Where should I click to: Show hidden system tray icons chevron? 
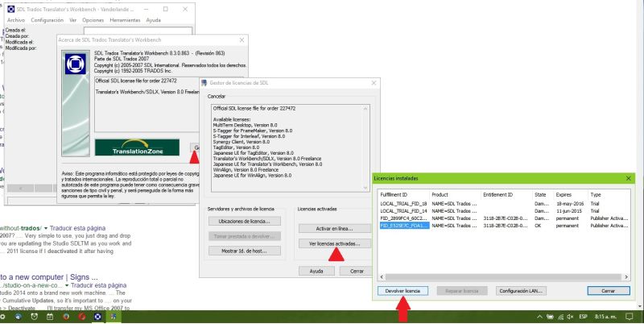coord(539,317)
